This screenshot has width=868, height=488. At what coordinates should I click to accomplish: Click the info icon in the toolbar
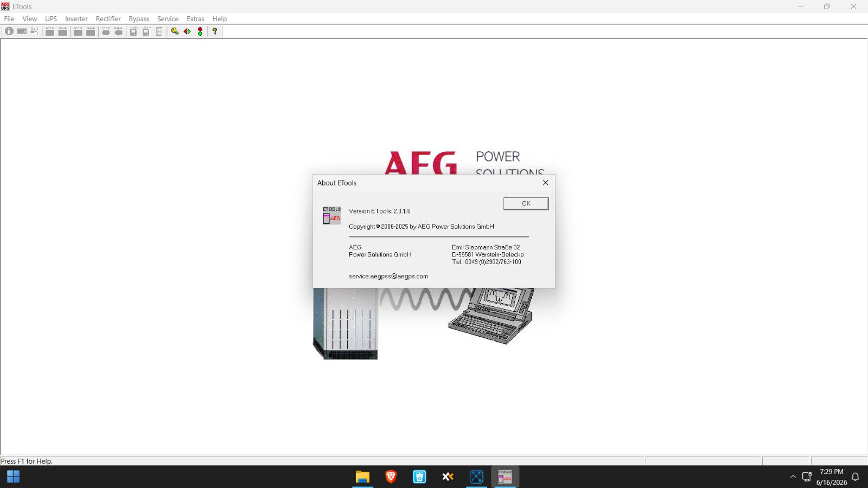pos(9,31)
